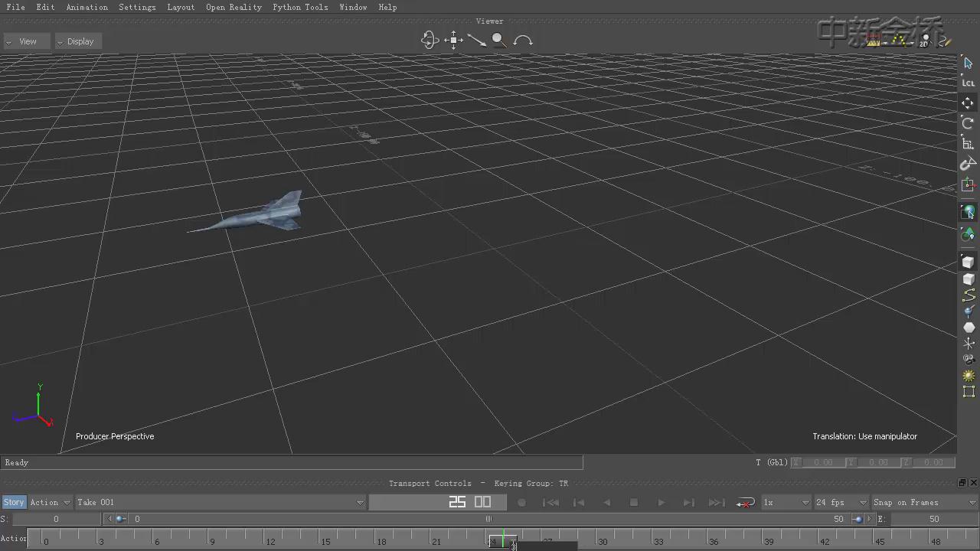Viewport: 980px width, 551px height.
Task: Click the shaded white cube display icon
Action: pyautogui.click(x=969, y=262)
